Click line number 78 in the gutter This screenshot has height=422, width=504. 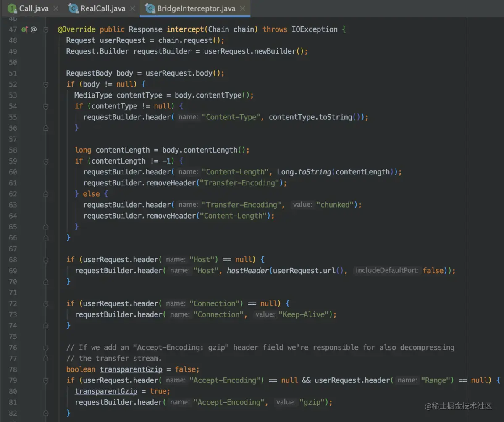13,369
